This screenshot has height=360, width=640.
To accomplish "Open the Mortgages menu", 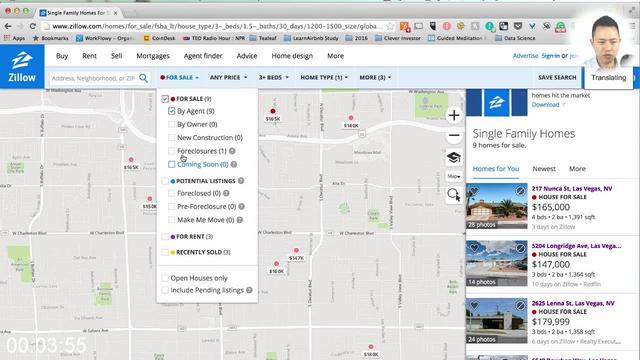I will pyautogui.click(x=153, y=56).
